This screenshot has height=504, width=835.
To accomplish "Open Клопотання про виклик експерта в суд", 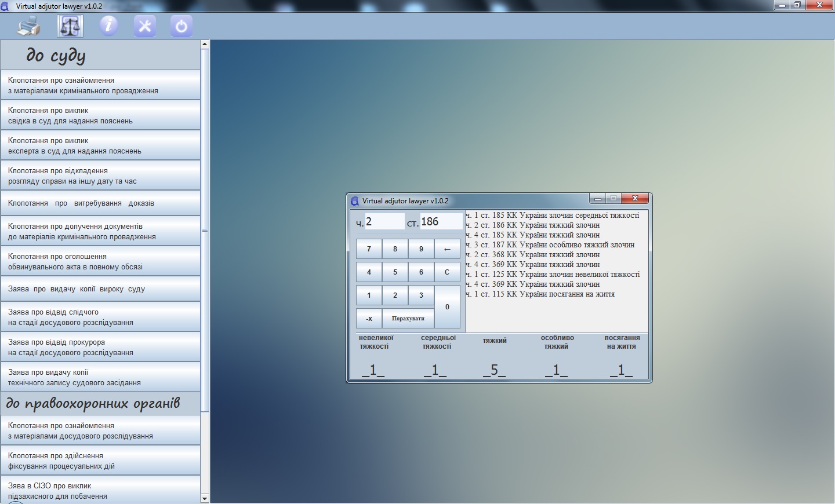I will (100, 145).
